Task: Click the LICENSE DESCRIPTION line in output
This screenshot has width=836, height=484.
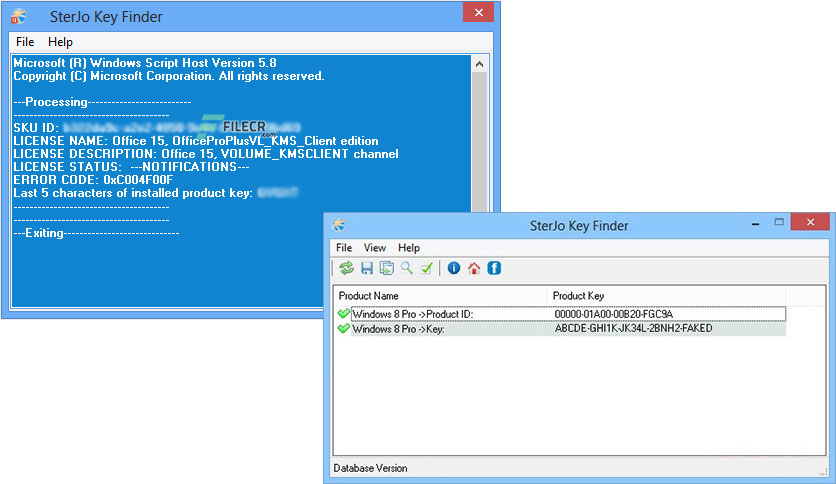Action: [x=206, y=154]
